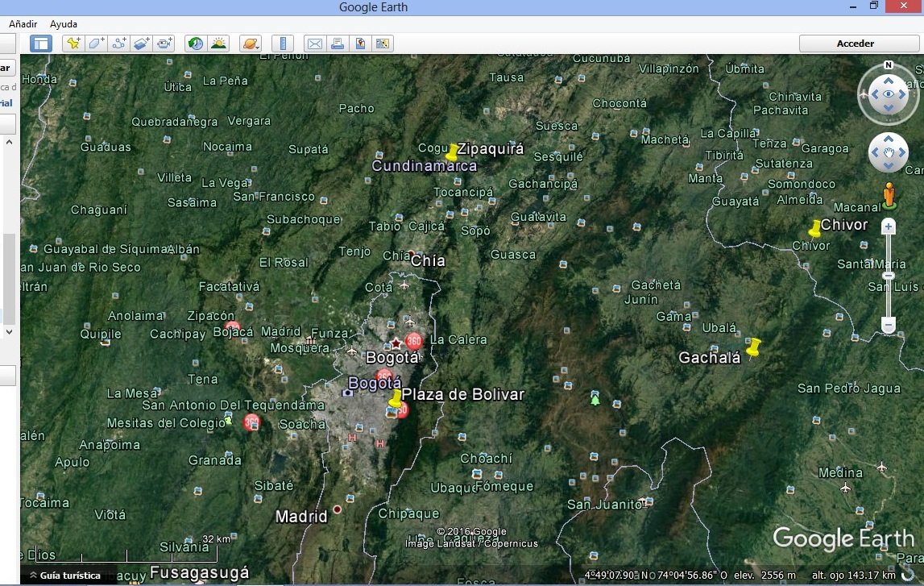
Task: Look left with the eye ring arrow
Action: (875, 94)
